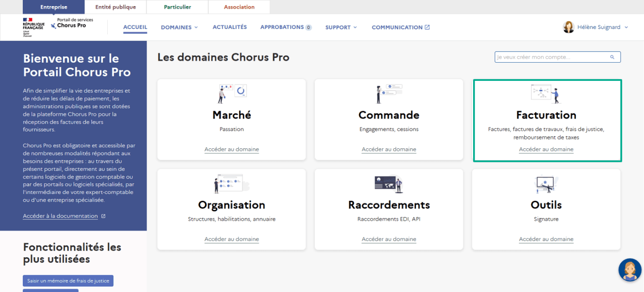Expand the Support dropdown menu
Screen dimensions: 644x292
coord(341,27)
